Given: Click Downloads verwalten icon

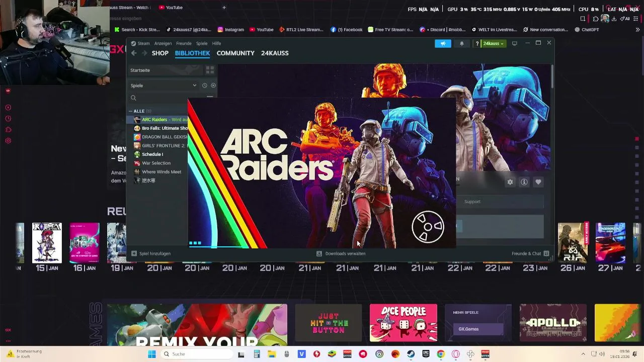Looking at the screenshot, I should (x=319, y=253).
